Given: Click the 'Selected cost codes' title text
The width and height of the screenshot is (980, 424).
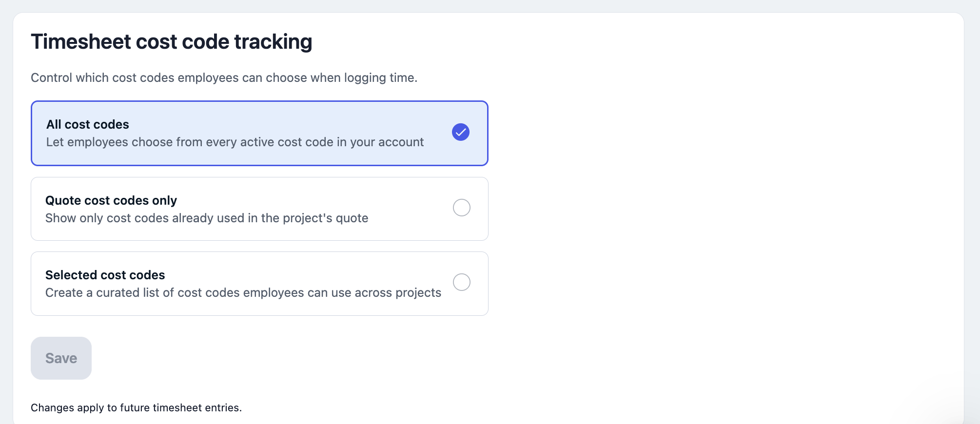Looking at the screenshot, I should click(105, 275).
